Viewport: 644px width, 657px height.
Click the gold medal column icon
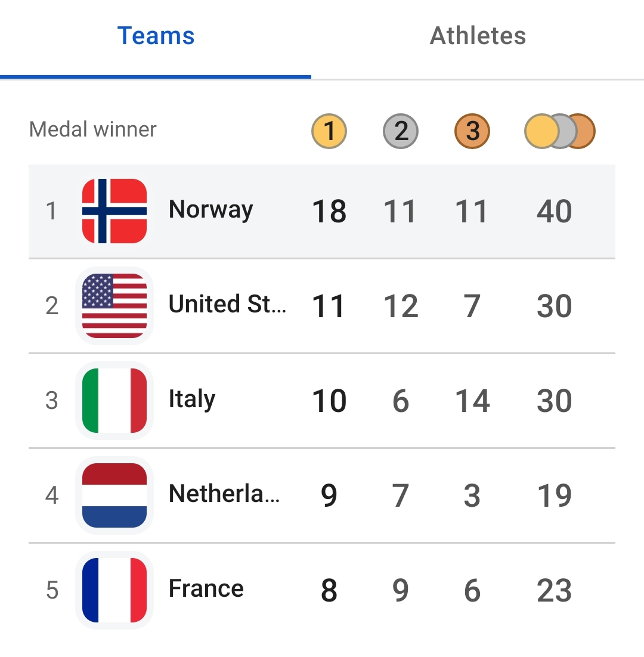pyautogui.click(x=329, y=131)
